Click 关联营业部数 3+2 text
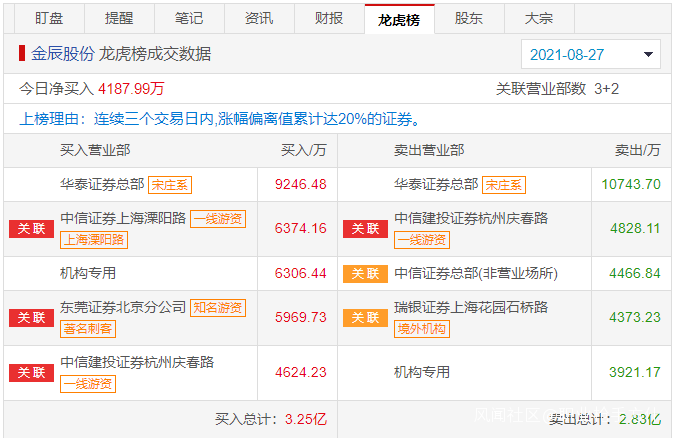Viewport: 673px width, 438px height. click(x=558, y=89)
